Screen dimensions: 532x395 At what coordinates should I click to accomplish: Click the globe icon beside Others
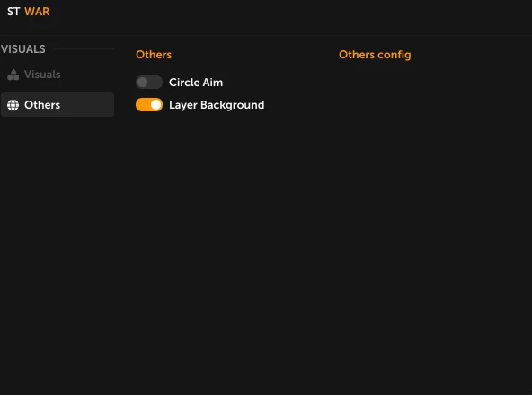click(x=13, y=105)
